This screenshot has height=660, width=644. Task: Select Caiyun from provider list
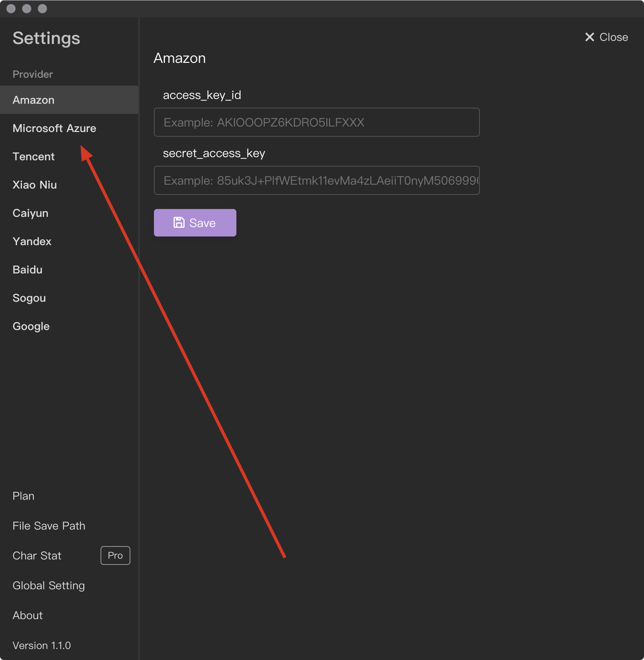31,213
